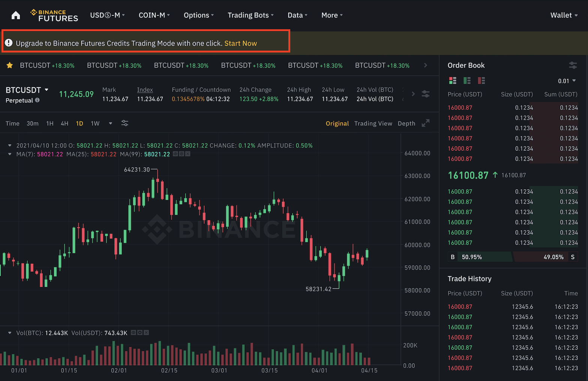Open the Wallet dropdown
Image resolution: width=588 pixels, height=381 pixels.
[564, 15]
